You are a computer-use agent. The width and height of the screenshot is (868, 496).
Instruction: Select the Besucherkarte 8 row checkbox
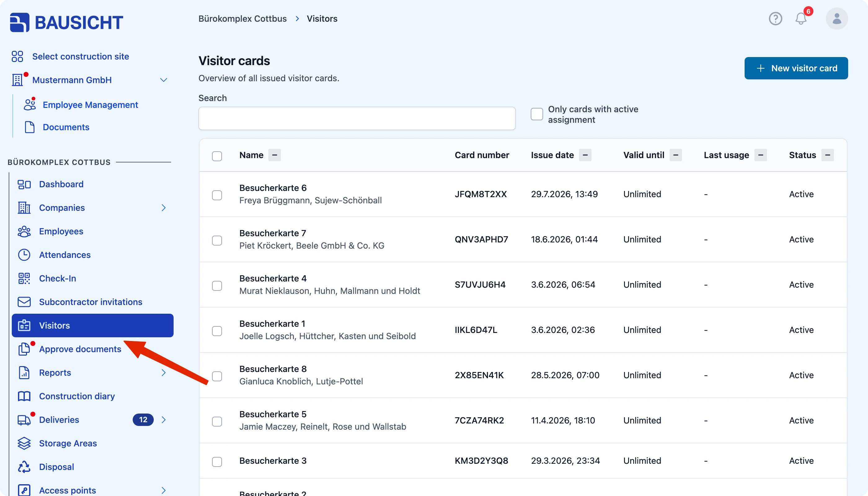click(x=217, y=376)
